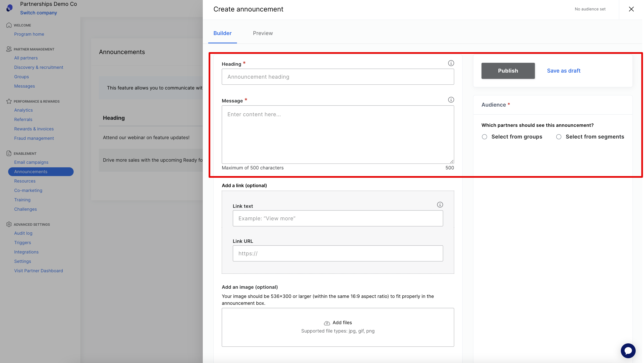The image size is (644, 363).
Task: Switch to the Preview tab
Action: coord(263,33)
